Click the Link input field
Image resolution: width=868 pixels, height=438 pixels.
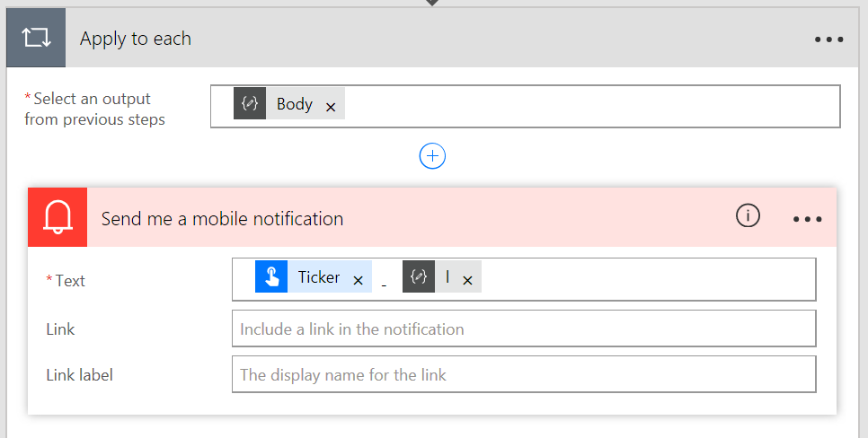point(523,328)
